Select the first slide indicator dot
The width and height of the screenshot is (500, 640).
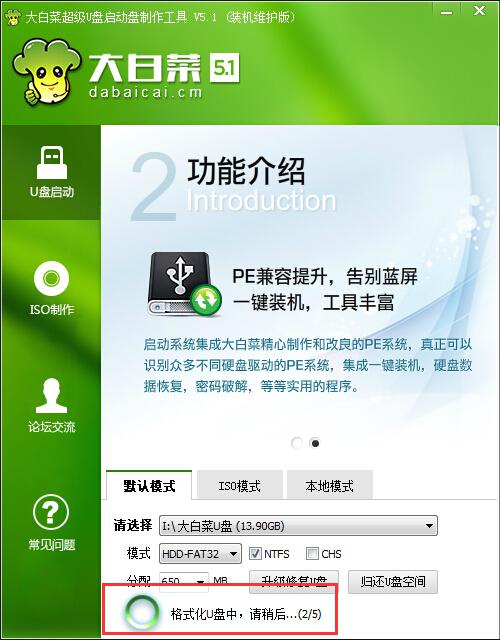(x=297, y=443)
